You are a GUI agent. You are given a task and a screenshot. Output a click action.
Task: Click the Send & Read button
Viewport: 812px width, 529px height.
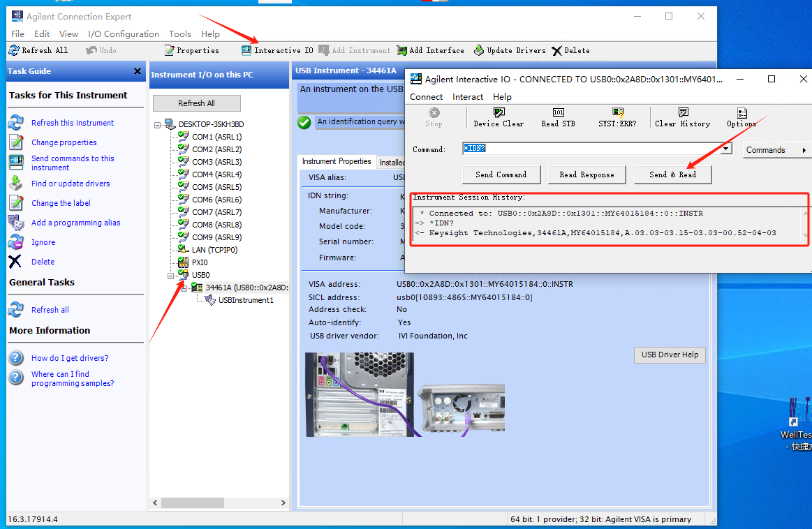pos(672,174)
